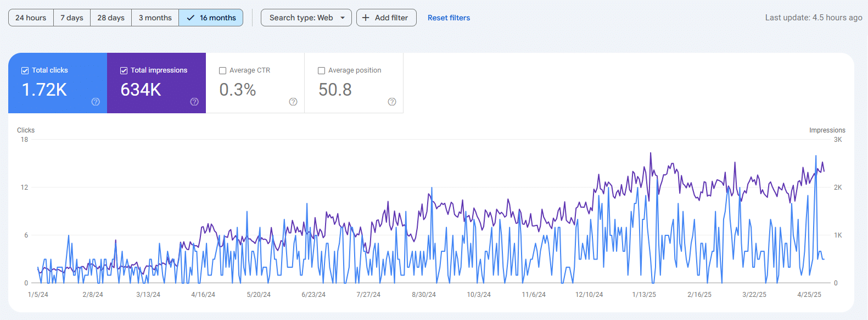868x320 pixels.
Task: Click the 1K impressions axis value
Action: 838,235
